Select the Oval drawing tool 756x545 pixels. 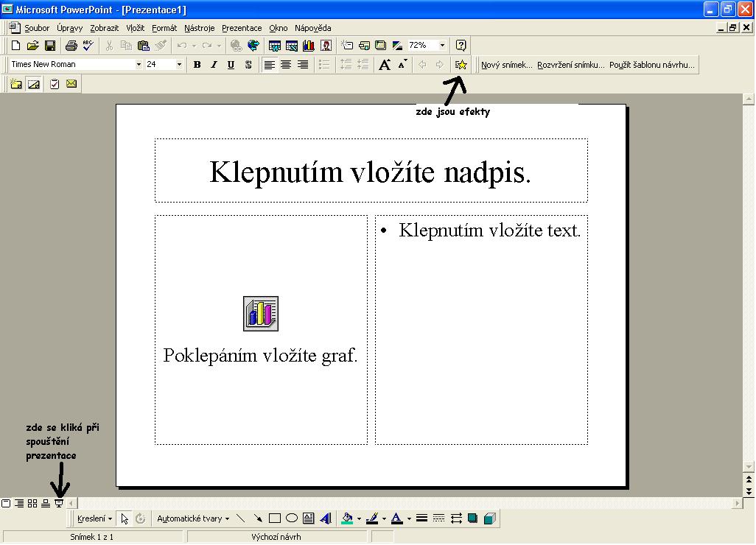tap(292, 518)
